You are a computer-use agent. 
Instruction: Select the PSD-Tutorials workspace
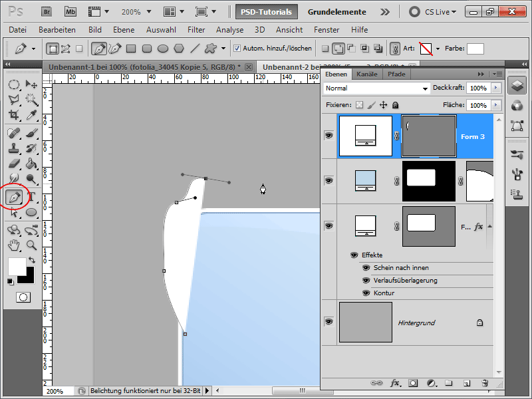click(x=267, y=12)
